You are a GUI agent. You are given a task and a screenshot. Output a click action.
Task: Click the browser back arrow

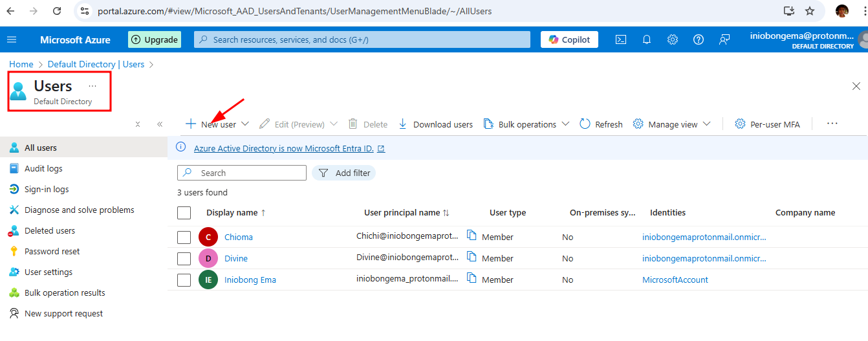point(12,11)
